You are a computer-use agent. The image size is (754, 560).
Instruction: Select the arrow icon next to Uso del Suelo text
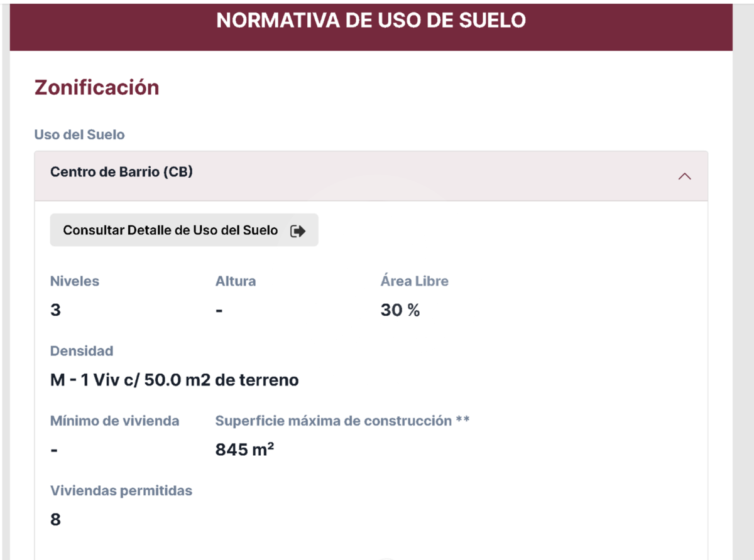click(685, 176)
